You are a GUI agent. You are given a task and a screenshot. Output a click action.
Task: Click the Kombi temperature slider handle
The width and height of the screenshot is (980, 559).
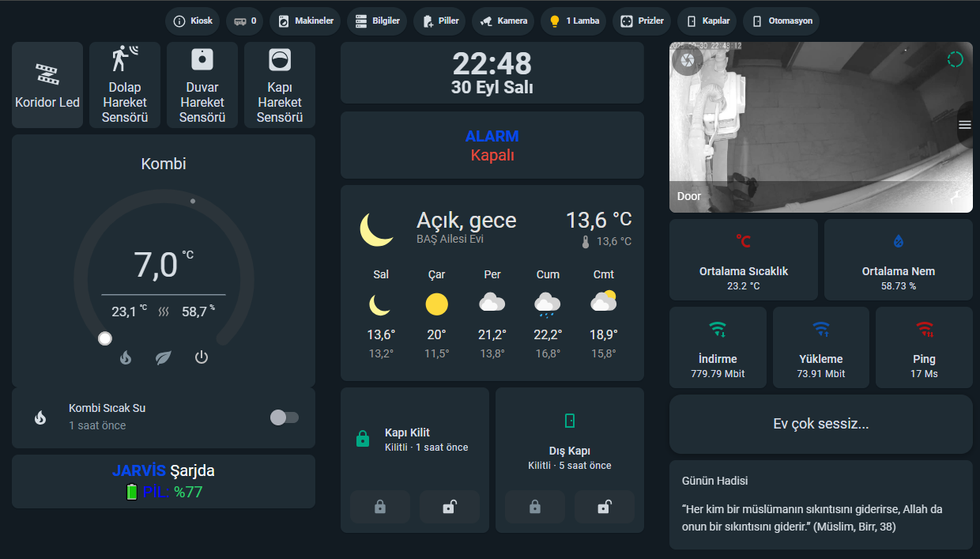point(104,338)
